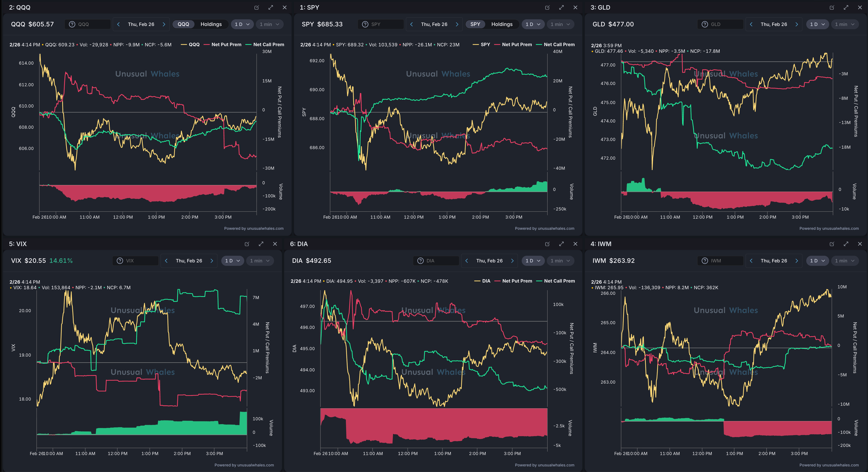Click the edit icon on GLD panel header
This screenshot has width=868, height=472.
pos(832,8)
